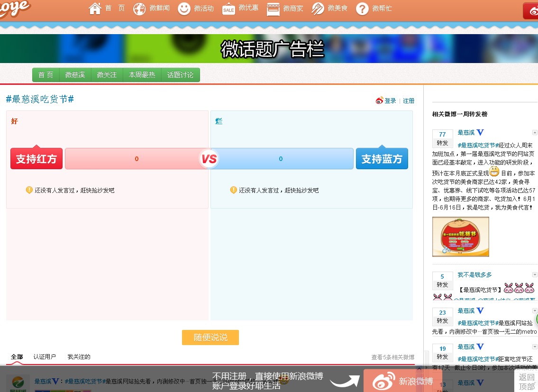Collapse the 77转发 post with its arrow

point(535,133)
